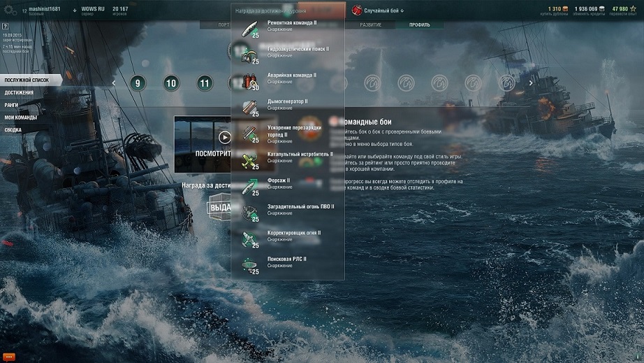
Task: Switch to the ПРОФИЛЬ tab
Action: click(x=419, y=24)
